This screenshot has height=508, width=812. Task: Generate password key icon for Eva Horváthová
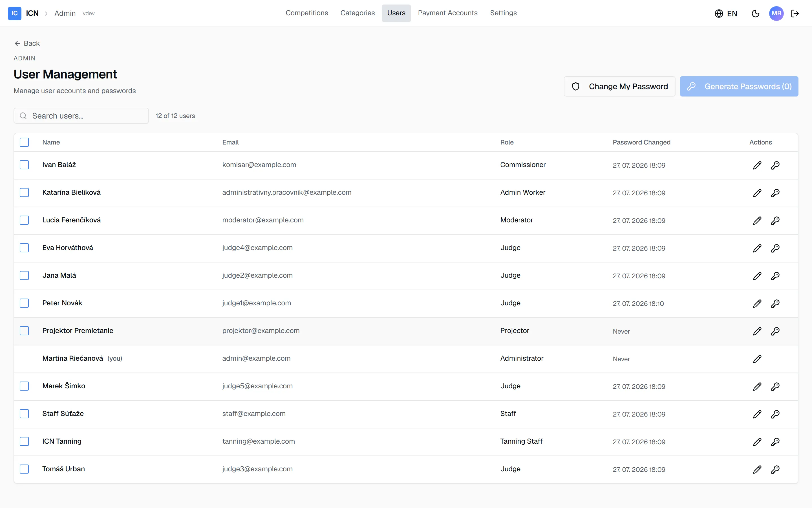pyautogui.click(x=775, y=248)
